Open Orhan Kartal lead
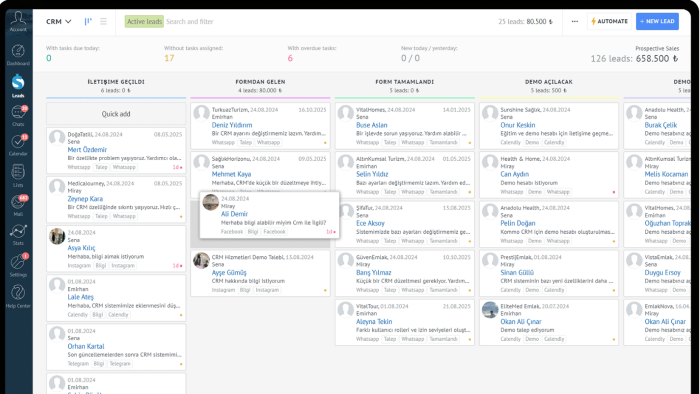The image size is (700, 394). pos(86,346)
